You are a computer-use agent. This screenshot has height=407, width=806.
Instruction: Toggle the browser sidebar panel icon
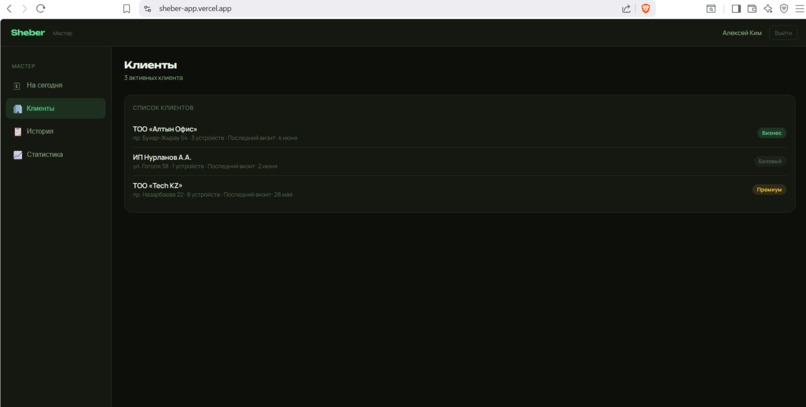click(736, 9)
